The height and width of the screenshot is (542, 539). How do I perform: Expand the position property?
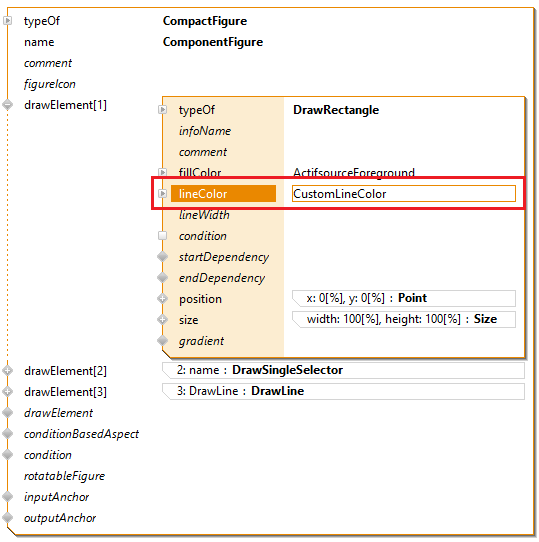click(162, 299)
